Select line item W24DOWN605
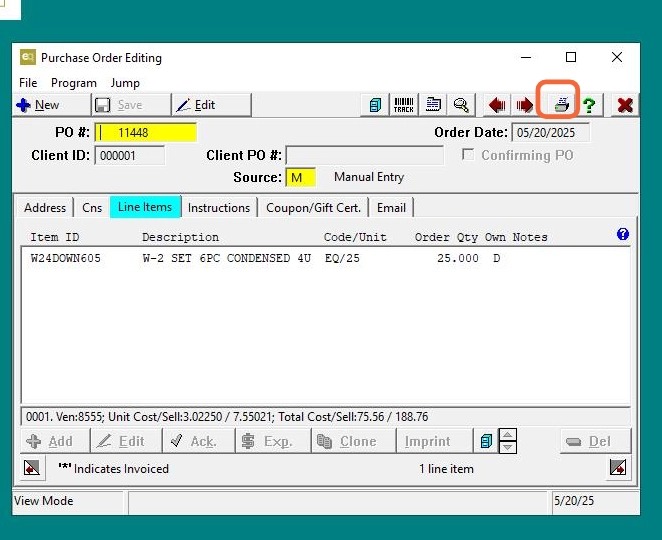 pyautogui.click(x=65, y=258)
